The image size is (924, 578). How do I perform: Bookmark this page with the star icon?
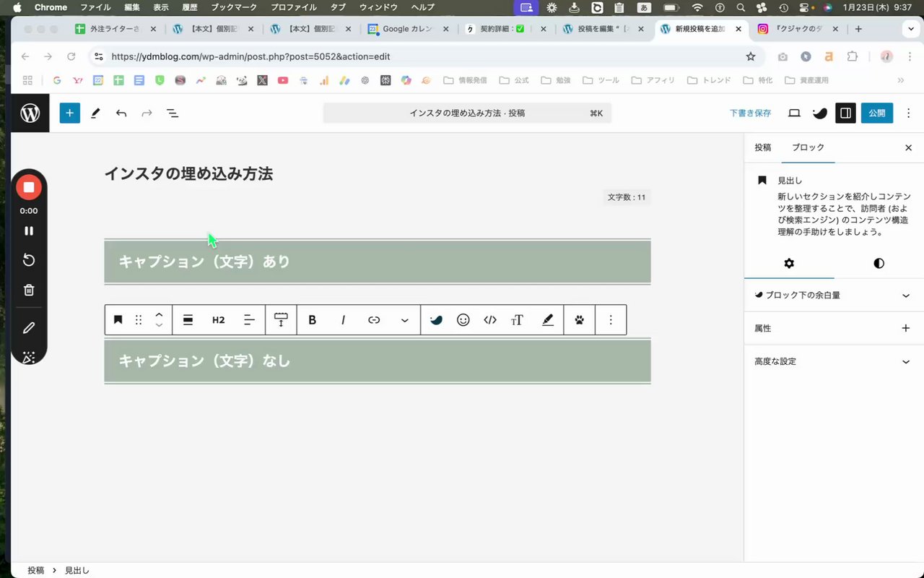point(751,56)
